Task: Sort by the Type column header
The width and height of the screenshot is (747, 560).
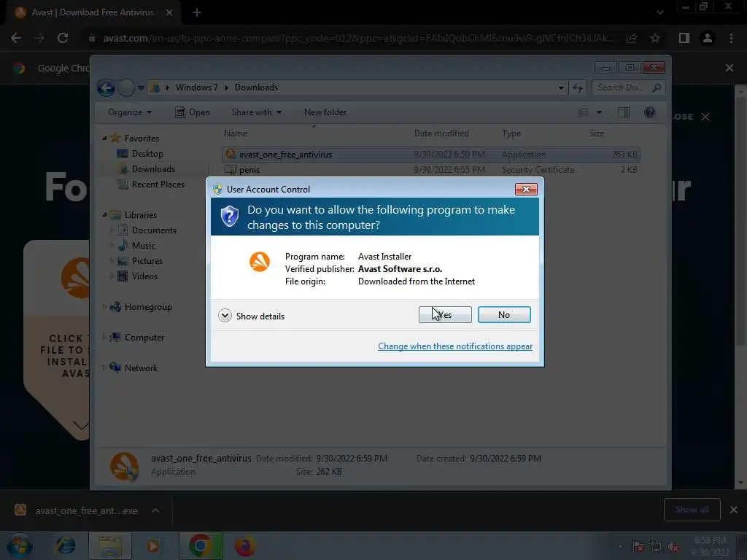Action: pyautogui.click(x=511, y=133)
